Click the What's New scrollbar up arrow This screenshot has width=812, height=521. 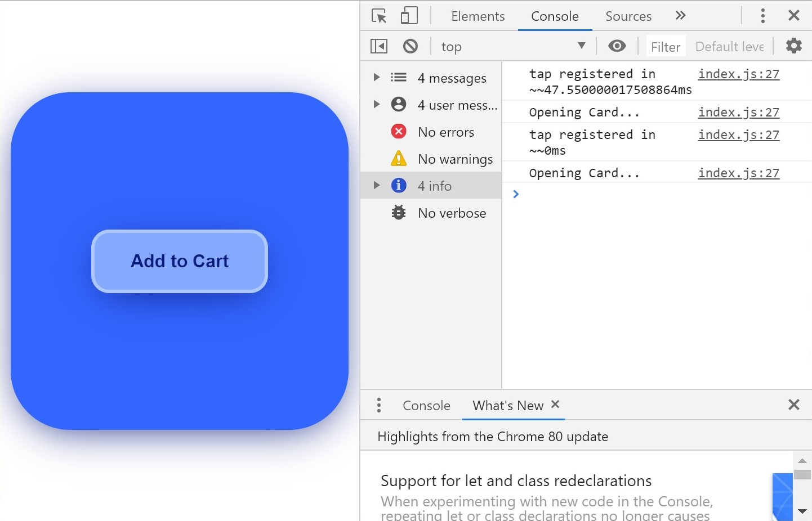coord(802,461)
